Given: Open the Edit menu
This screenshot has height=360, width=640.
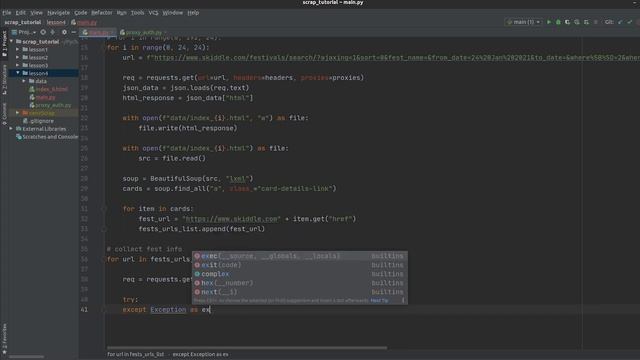Looking at the screenshot, I should [x=20, y=13].
